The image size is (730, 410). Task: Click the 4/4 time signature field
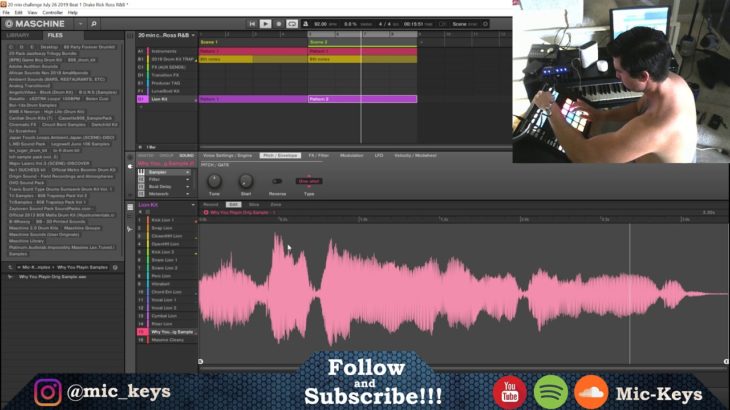point(385,24)
